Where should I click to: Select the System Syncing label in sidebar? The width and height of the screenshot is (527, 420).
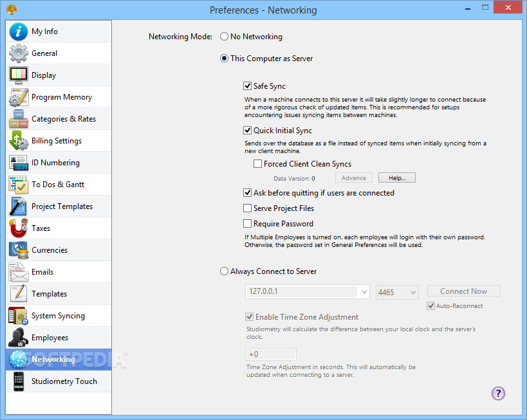pos(58,316)
